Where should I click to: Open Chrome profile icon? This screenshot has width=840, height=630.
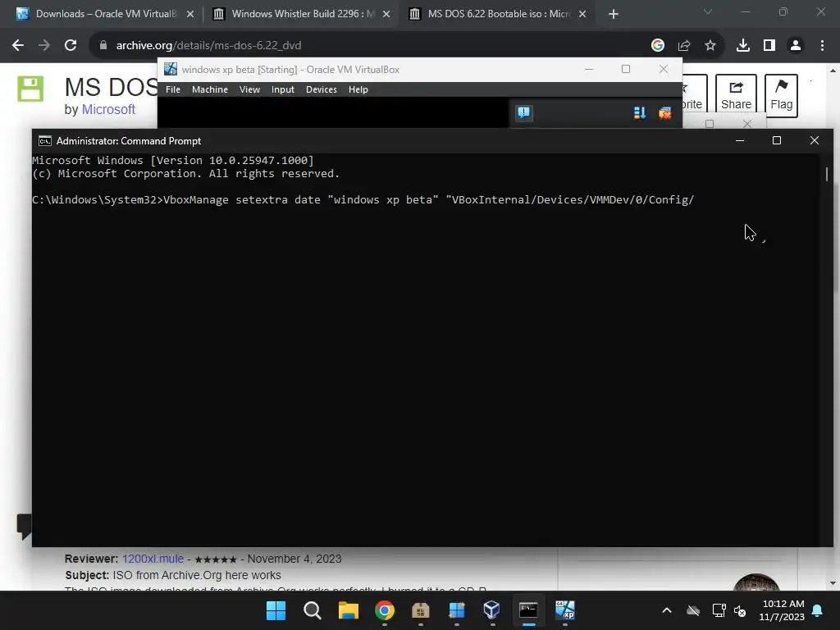click(x=796, y=46)
